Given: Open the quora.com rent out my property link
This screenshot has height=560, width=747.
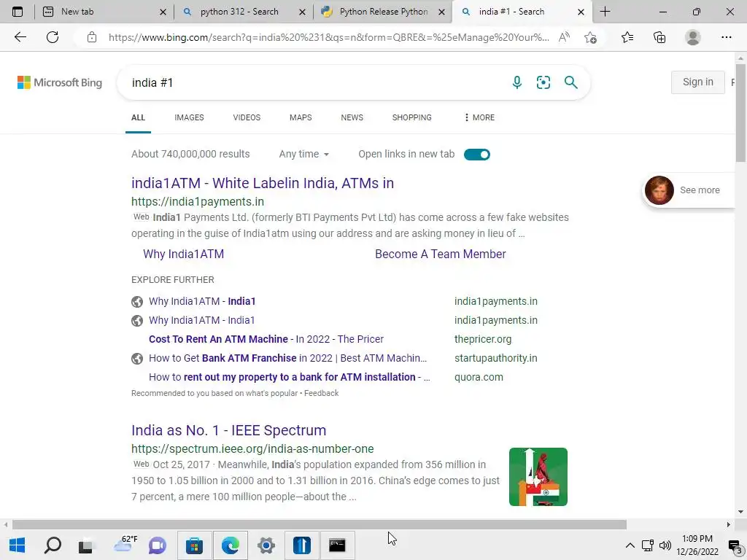Looking at the screenshot, I should (x=289, y=377).
